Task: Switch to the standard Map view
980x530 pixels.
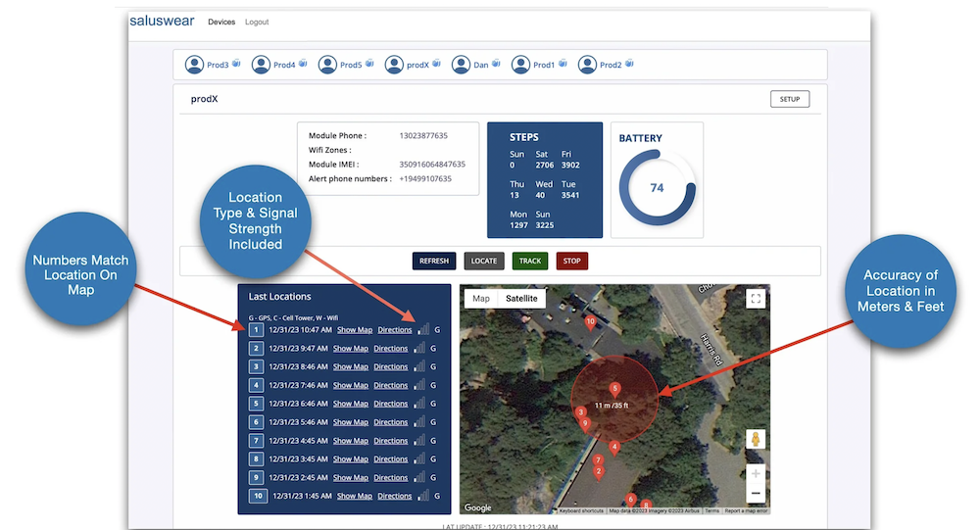Action: click(x=481, y=298)
